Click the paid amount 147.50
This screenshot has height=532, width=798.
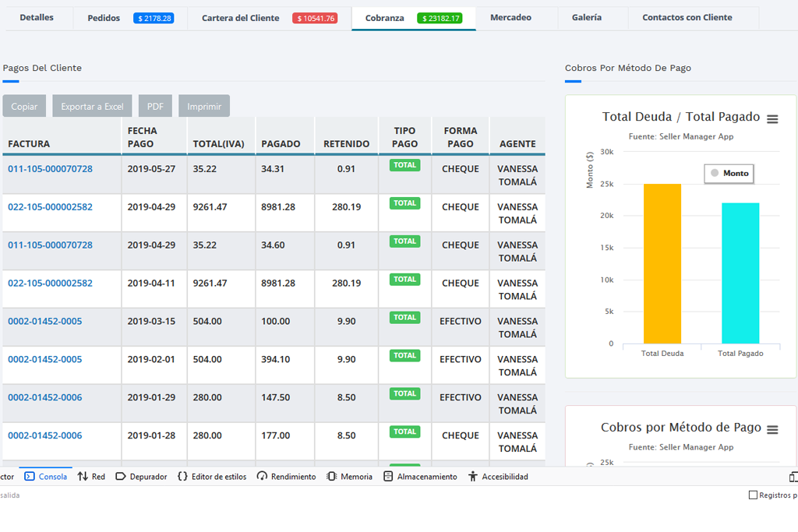(275, 398)
